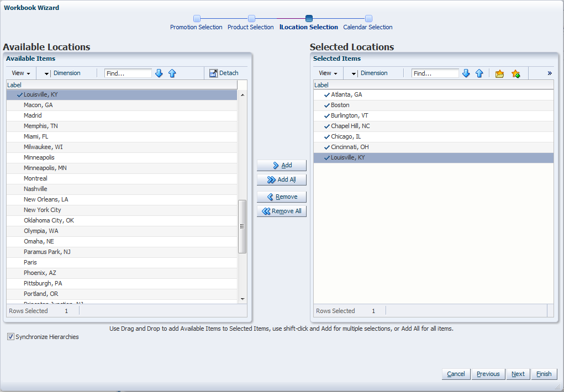This screenshot has height=392, width=564.
Task: Select Louisville, KY in Selected Items
Action: tap(434, 157)
